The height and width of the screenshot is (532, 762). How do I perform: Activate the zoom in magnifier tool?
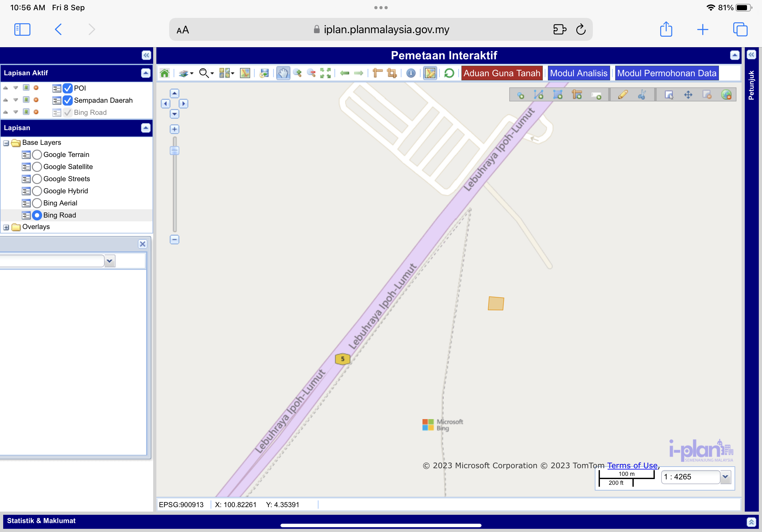click(297, 73)
